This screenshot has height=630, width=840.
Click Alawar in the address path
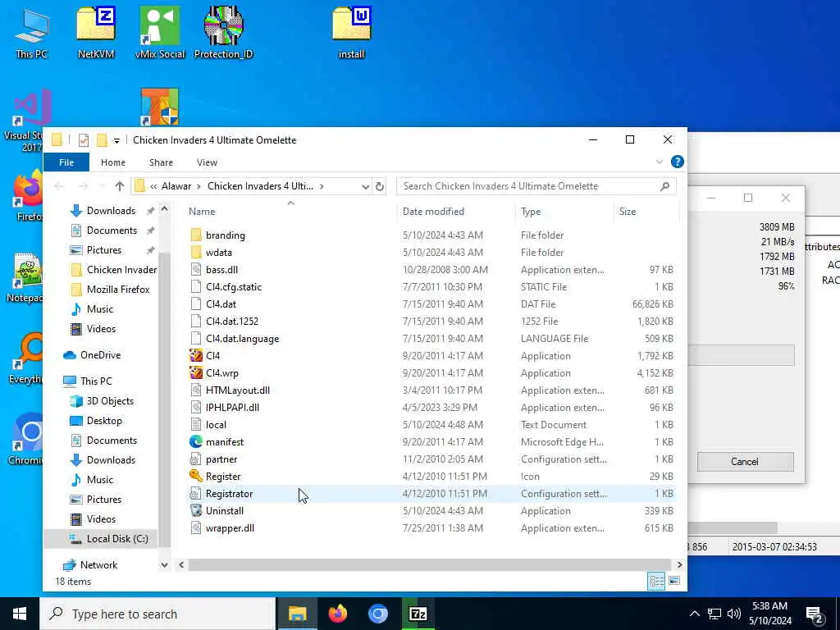point(176,186)
